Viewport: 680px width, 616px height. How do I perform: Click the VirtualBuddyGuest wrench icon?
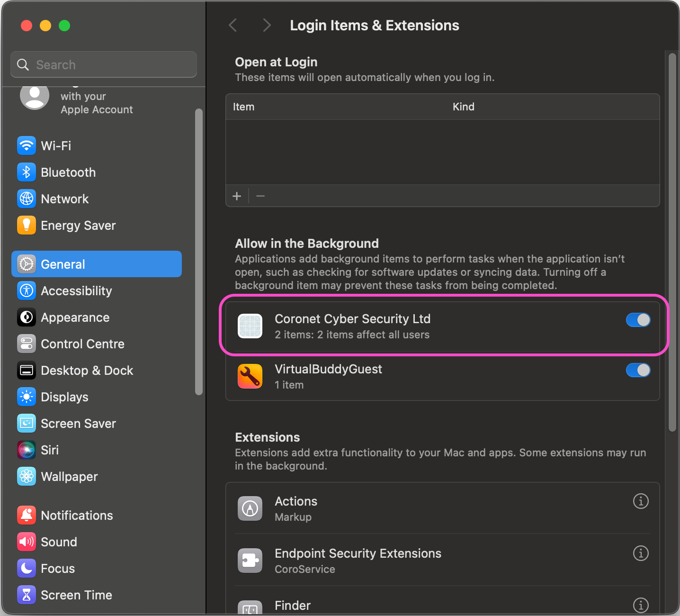250,376
